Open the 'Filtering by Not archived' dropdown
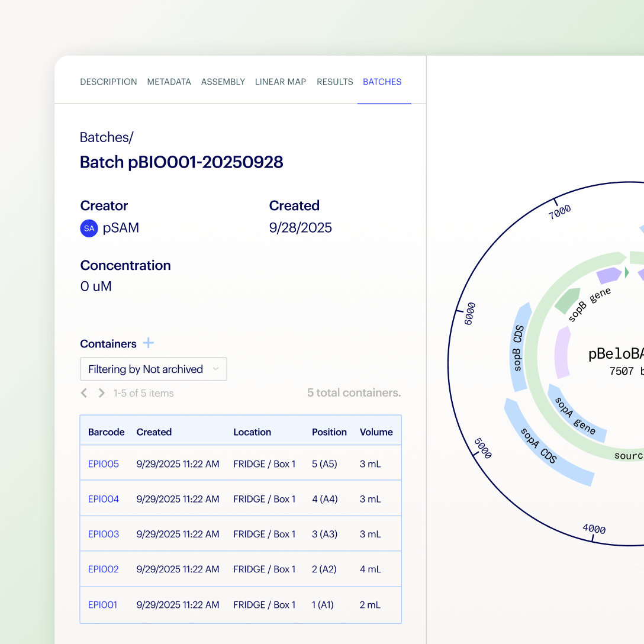This screenshot has height=644, width=644. tap(153, 369)
